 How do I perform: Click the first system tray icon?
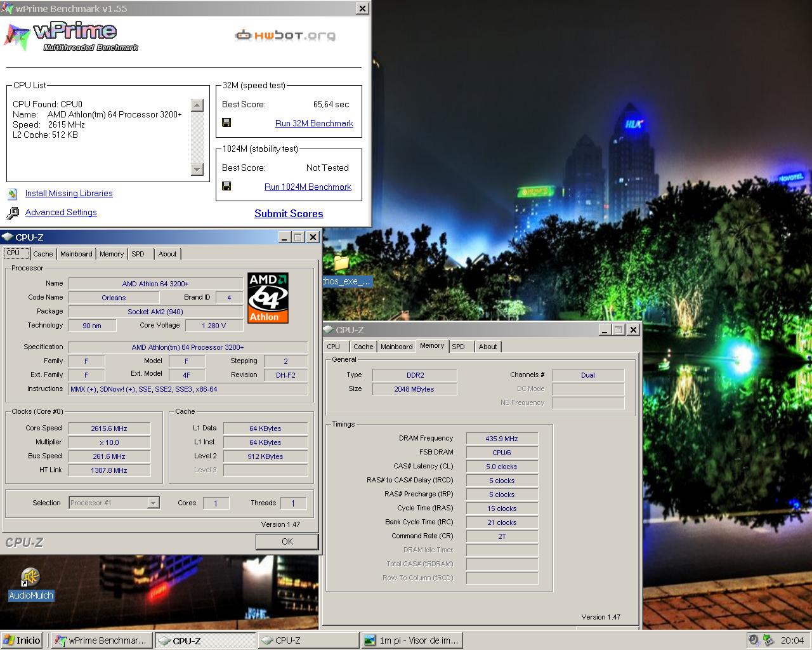[x=754, y=640]
